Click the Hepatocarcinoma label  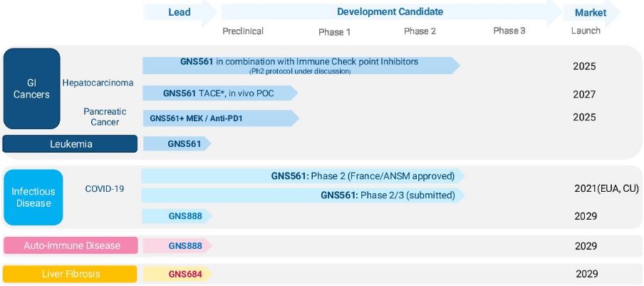pos(98,83)
